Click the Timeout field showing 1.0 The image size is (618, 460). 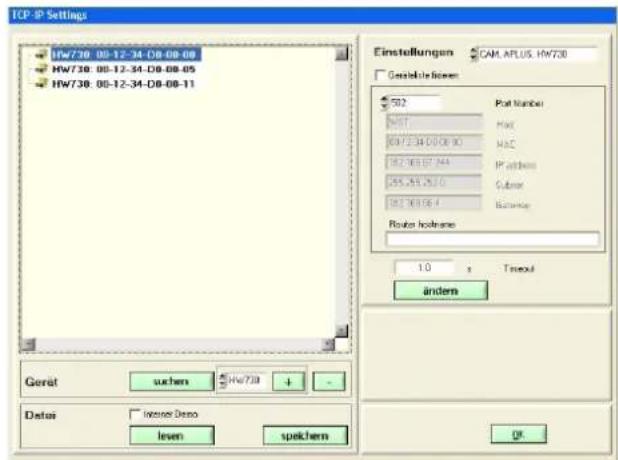pyautogui.click(x=424, y=268)
